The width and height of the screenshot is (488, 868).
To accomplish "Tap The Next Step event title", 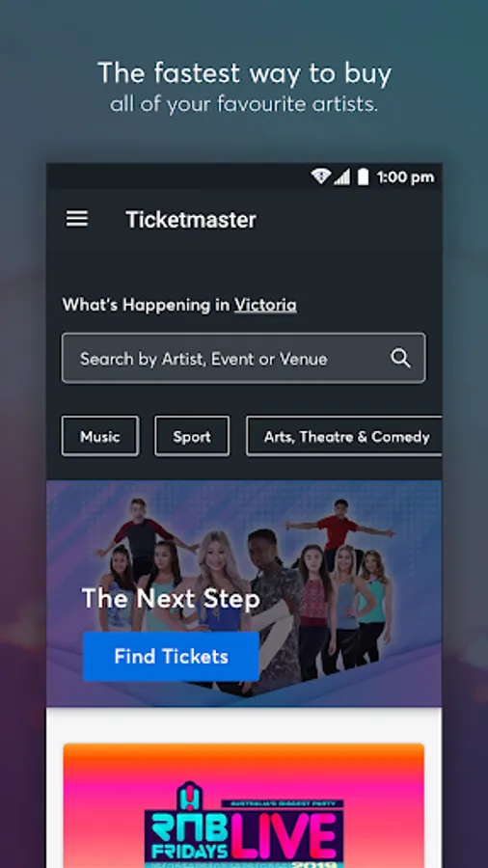I will 171,599.
